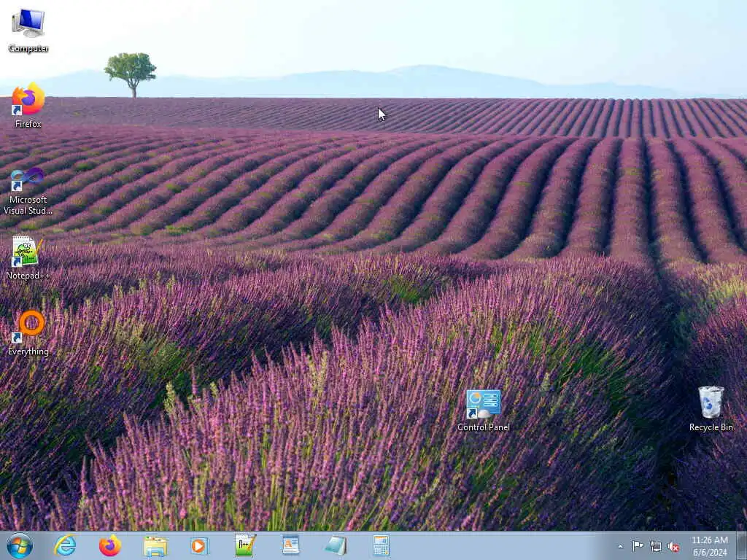Launch Internet Explorer from the taskbar
The height and width of the screenshot is (560, 747).
click(x=65, y=545)
